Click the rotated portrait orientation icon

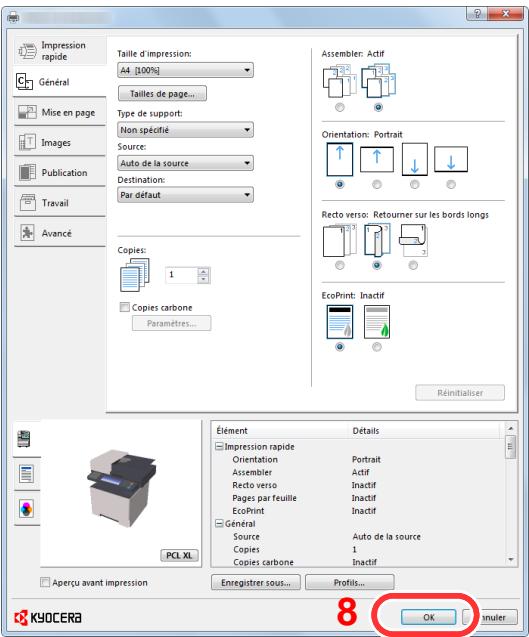414,159
